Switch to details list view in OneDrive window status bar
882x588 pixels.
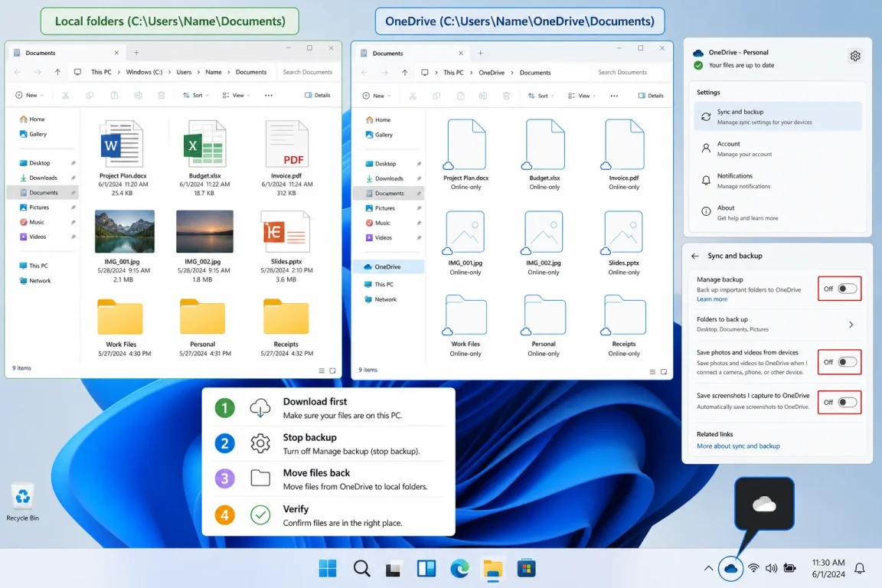[x=652, y=372]
